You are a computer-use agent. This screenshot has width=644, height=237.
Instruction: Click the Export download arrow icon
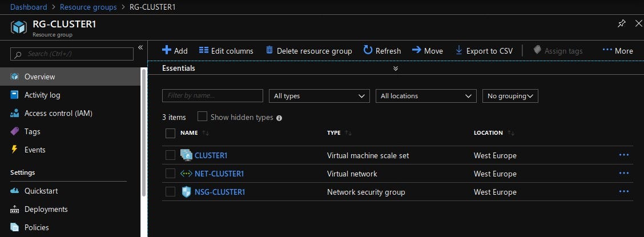coord(459,50)
